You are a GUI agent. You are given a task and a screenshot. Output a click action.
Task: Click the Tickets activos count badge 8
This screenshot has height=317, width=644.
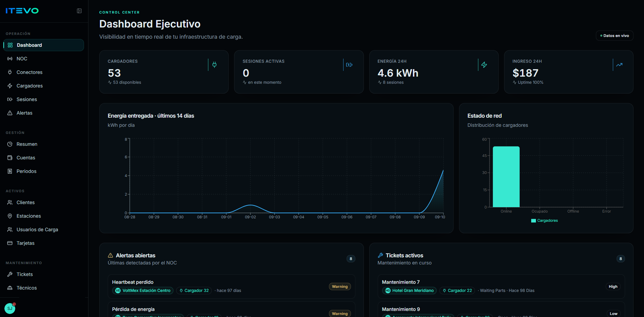pyautogui.click(x=621, y=259)
